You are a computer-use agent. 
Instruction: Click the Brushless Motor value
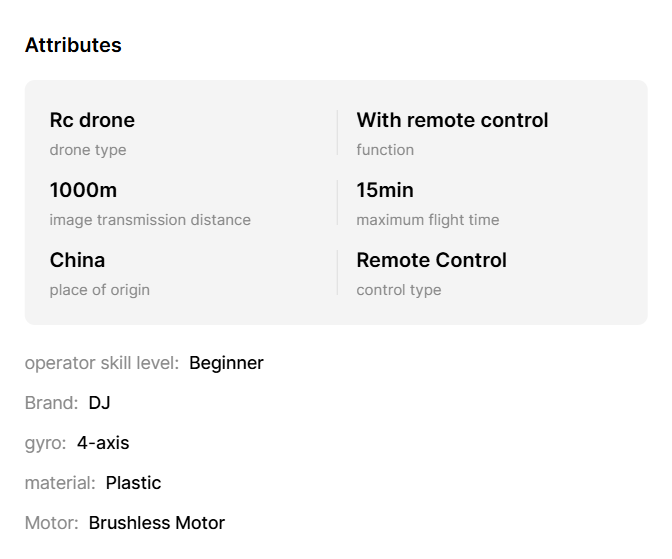tap(157, 523)
